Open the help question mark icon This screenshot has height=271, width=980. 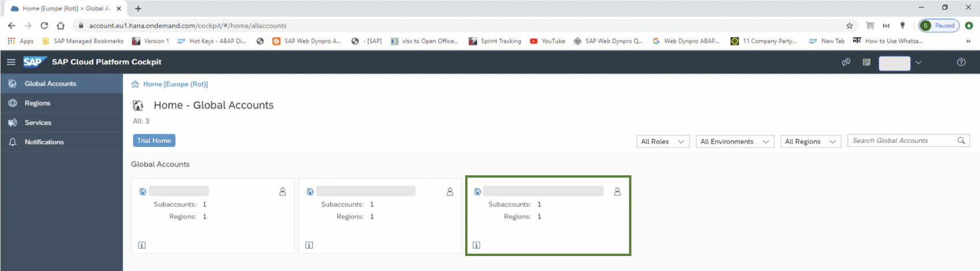pyautogui.click(x=961, y=62)
